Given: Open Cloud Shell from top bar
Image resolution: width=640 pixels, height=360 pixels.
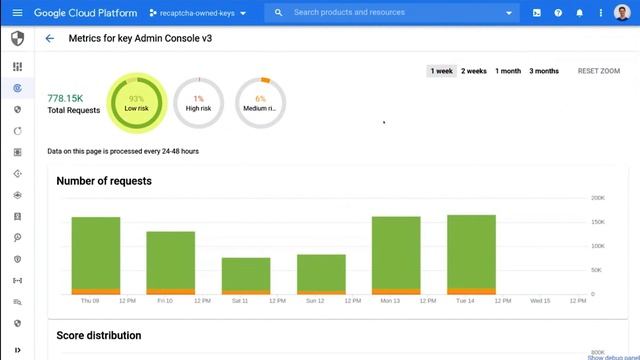Looking at the screenshot, I should click(537, 13).
